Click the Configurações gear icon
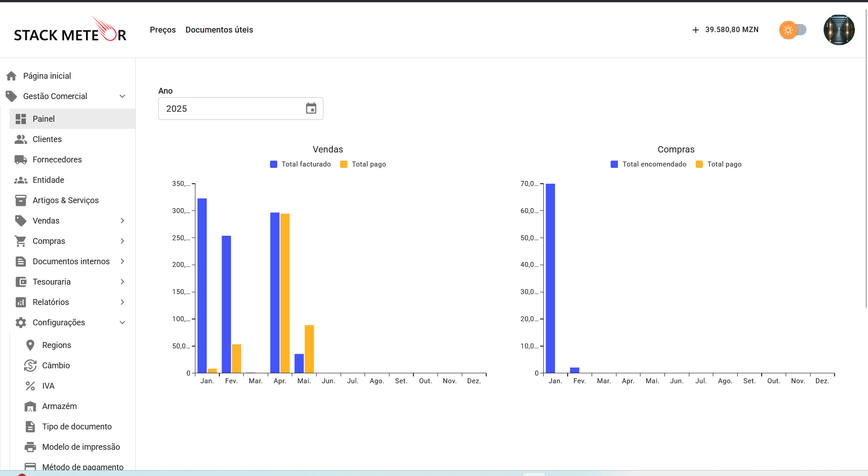Image resolution: width=868 pixels, height=476 pixels. pyautogui.click(x=21, y=322)
